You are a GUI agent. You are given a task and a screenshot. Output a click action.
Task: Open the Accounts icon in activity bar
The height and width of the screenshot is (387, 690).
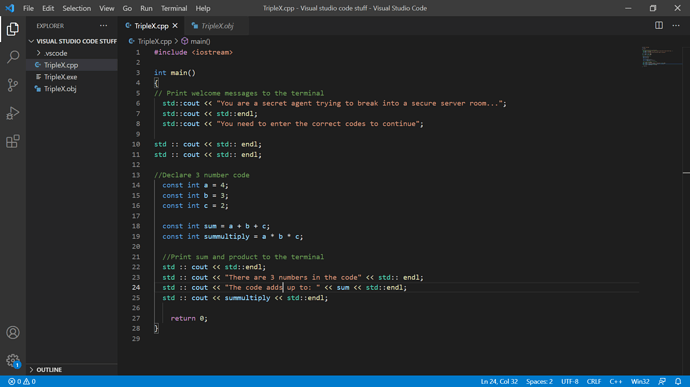13,332
